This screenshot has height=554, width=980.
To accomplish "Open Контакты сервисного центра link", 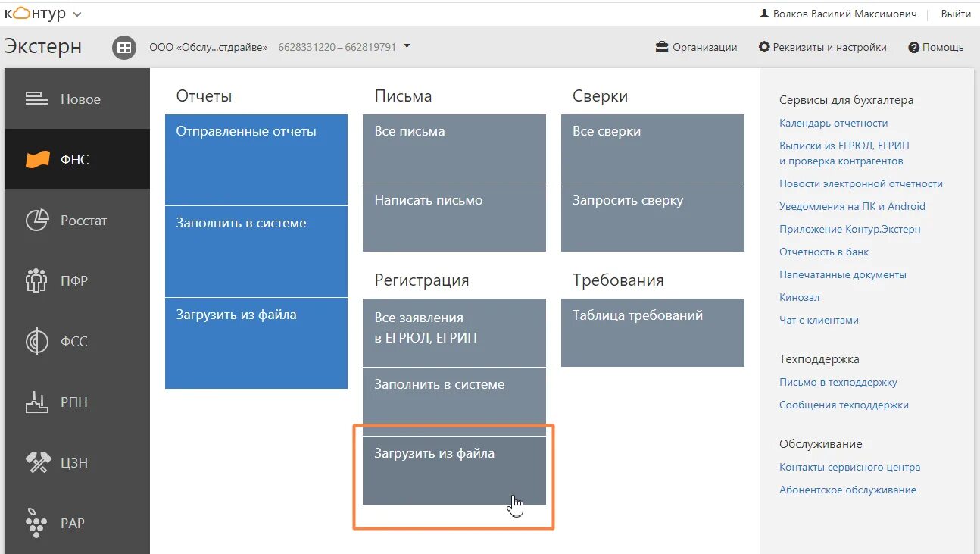I will pos(850,467).
